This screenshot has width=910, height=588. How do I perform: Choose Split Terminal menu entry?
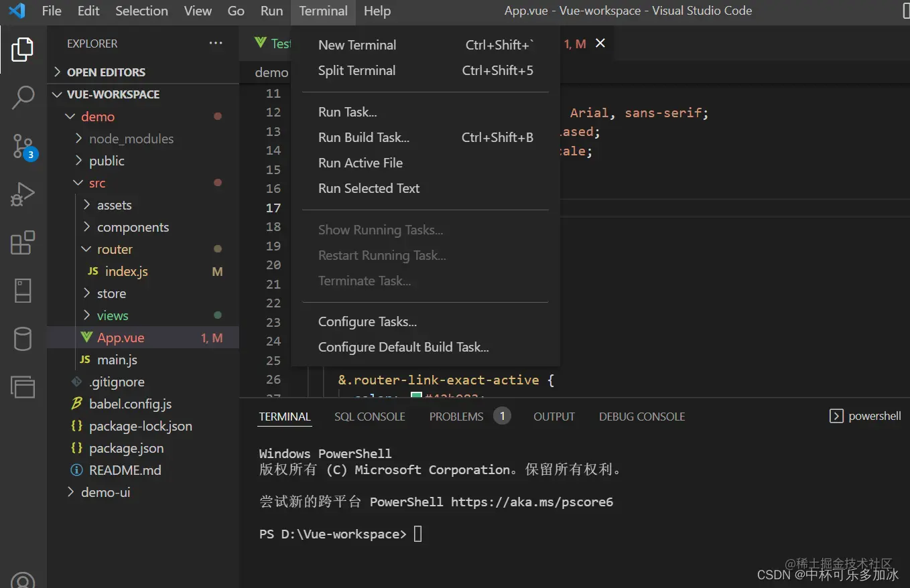click(426, 70)
